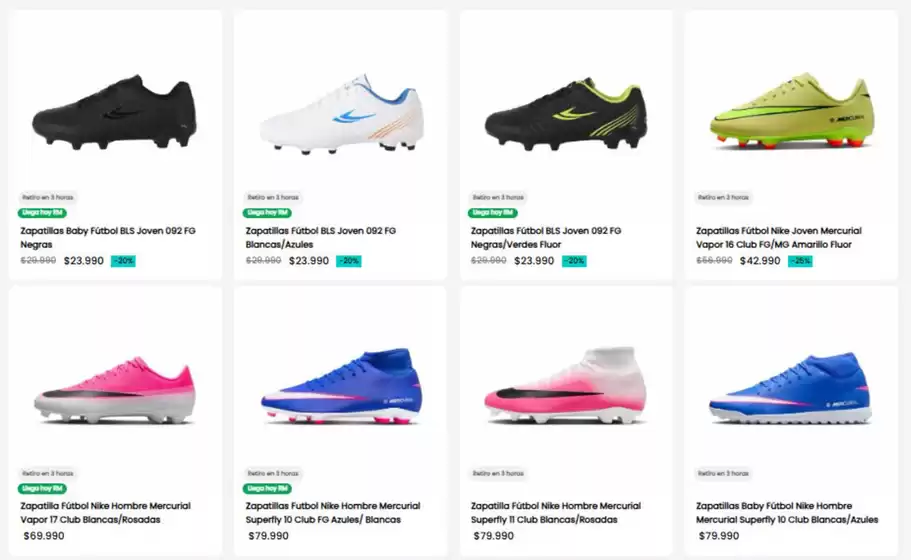Click the $42.990 price
The image size is (911, 560).
(x=760, y=261)
